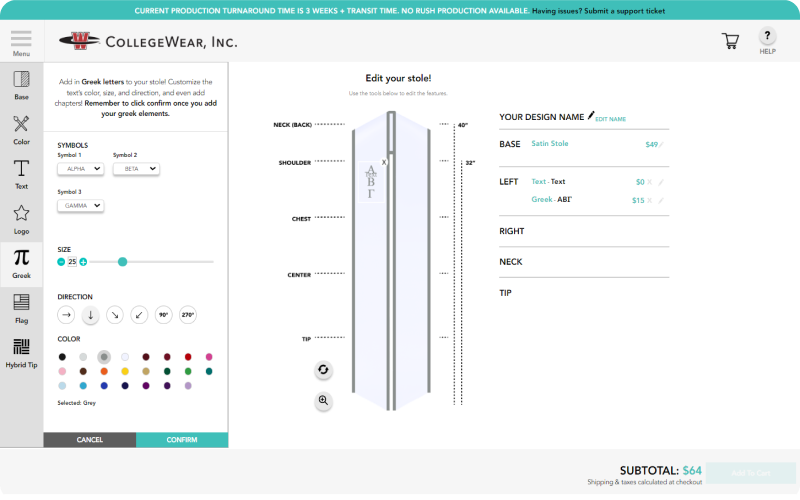Pick the tan gold color swatch
Image resolution: width=800 pixels, height=500 pixels.
(146, 371)
